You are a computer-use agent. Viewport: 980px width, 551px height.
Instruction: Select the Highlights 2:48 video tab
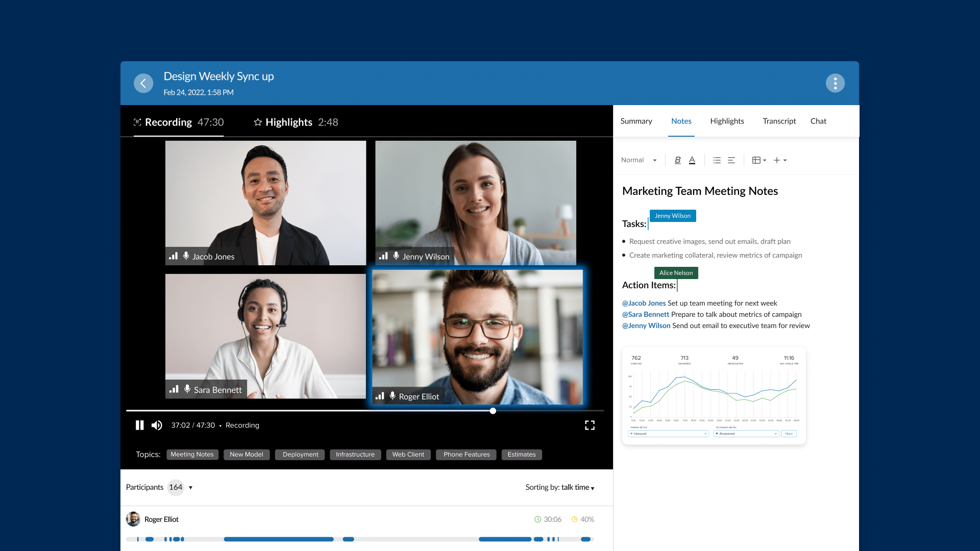tap(296, 122)
